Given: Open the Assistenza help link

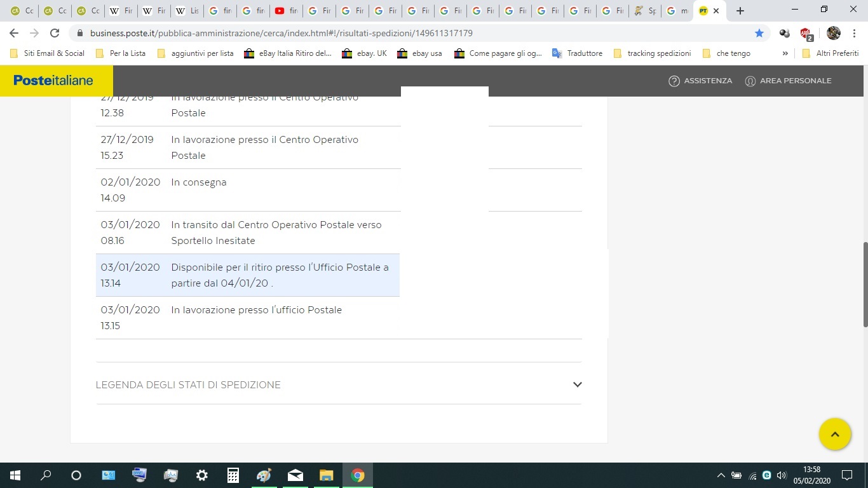Looking at the screenshot, I should click(700, 81).
